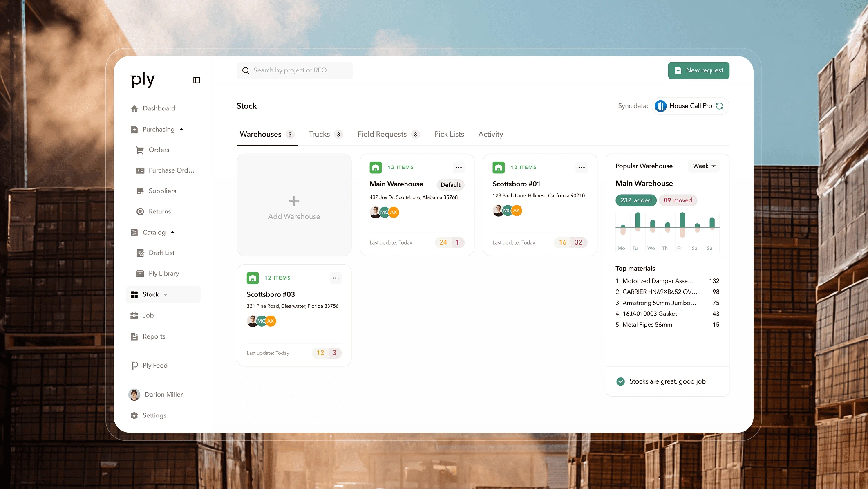Open the Activity tab

click(x=490, y=134)
